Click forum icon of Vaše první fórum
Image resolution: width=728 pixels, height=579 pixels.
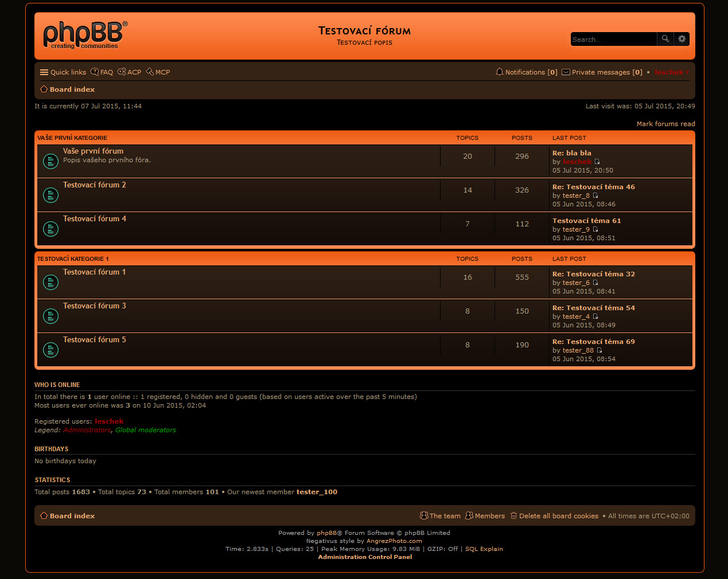50,162
